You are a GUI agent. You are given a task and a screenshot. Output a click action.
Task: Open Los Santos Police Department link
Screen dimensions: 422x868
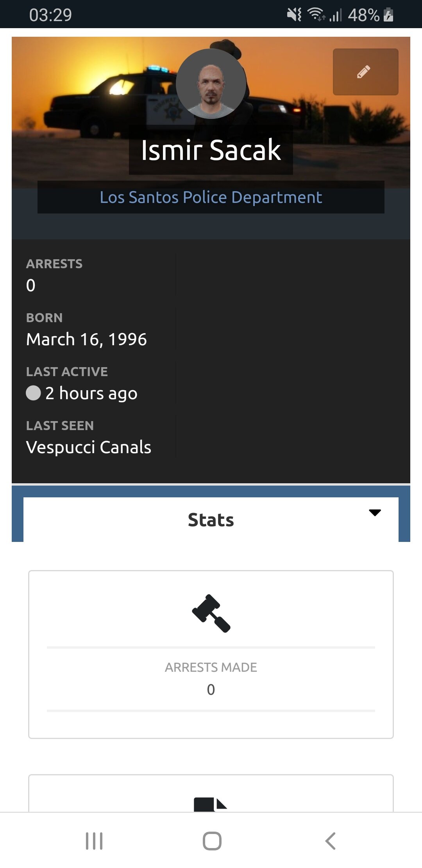211,197
